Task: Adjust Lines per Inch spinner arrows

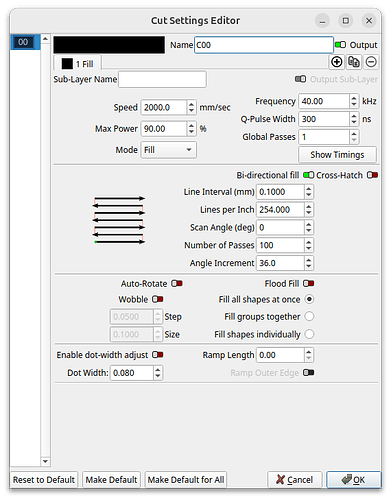Action: [x=309, y=210]
